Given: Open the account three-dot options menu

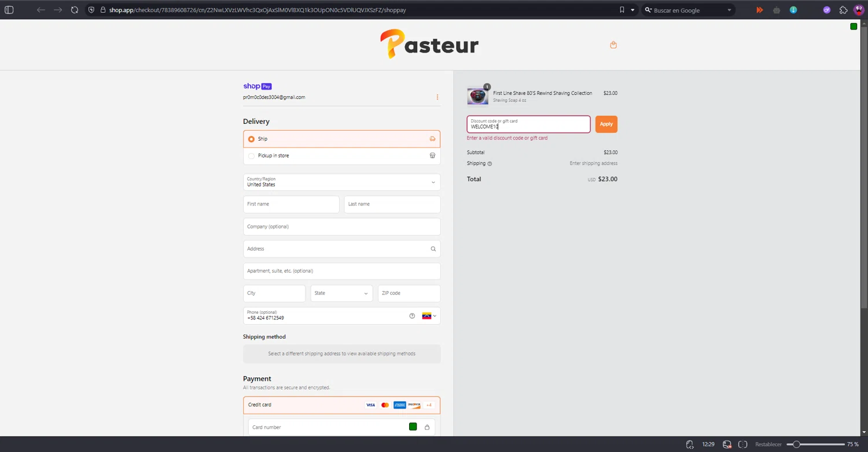Looking at the screenshot, I should coord(437,97).
